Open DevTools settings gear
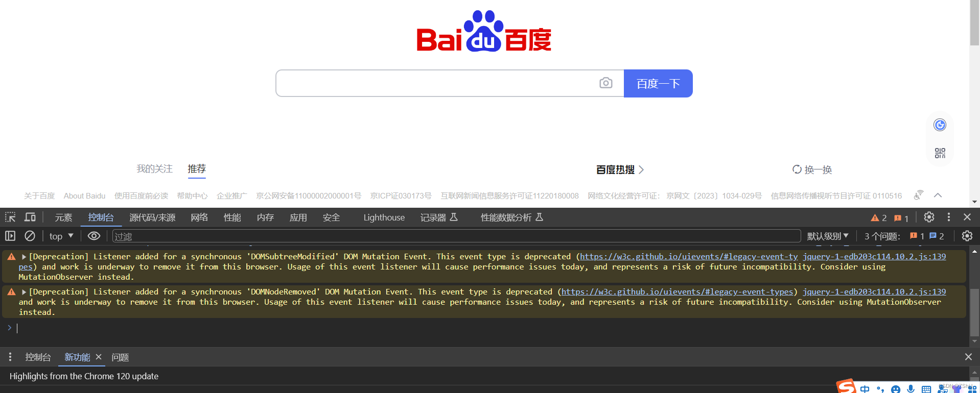The height and width of the screenshot is (393, 980). [x=929, y=217]
